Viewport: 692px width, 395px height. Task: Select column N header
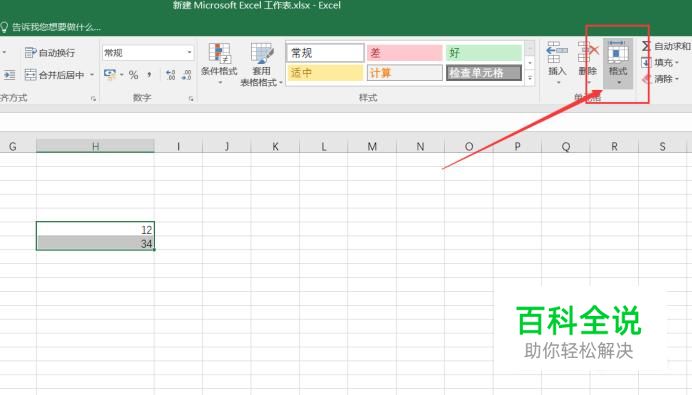pyautogui.click(x=420, y=146)
